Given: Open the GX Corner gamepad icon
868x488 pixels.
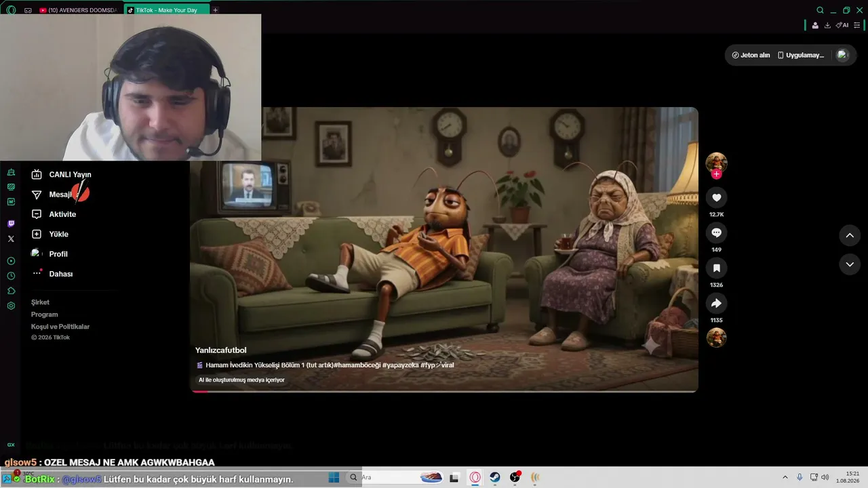Looking at the screenshot, I should click(x=28, y=10).
